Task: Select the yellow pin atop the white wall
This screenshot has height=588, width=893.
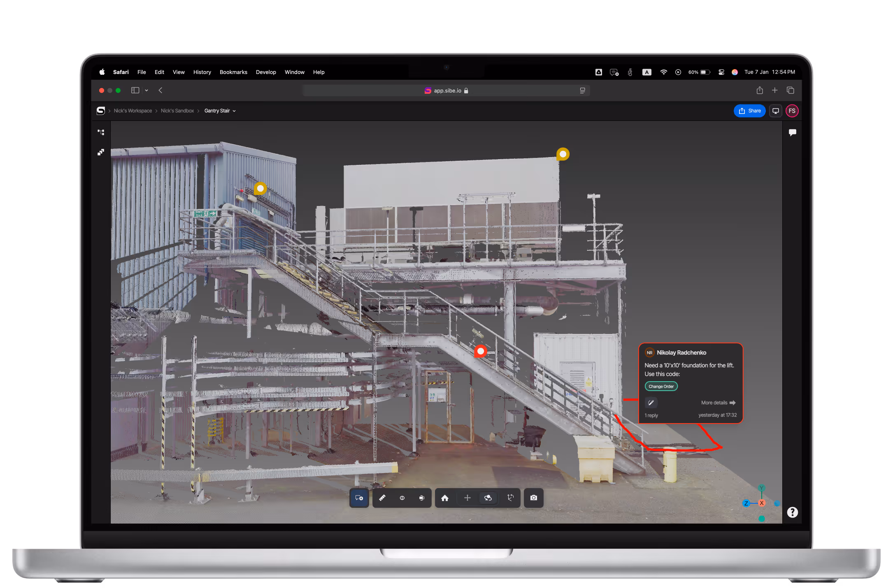Action: pos(563,154)
